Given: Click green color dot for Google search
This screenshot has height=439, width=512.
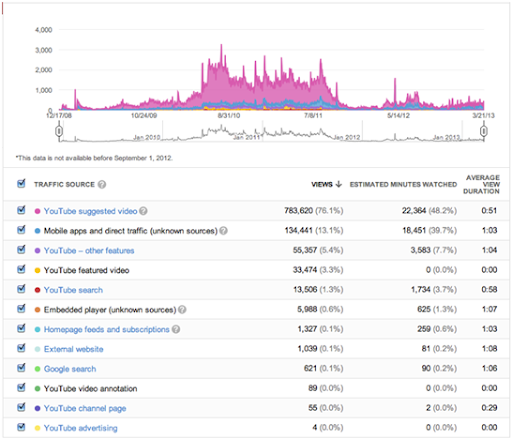Looking at the screenshot, I should pos(37,369).
